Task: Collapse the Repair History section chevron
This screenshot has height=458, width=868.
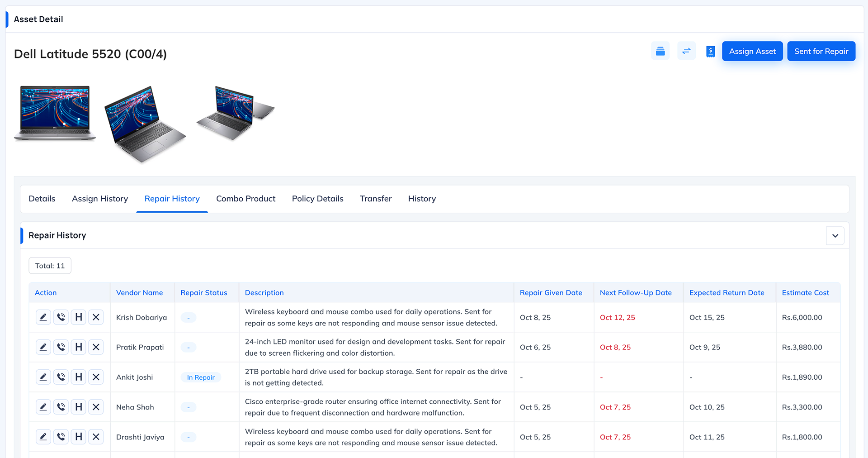Action: [835, 236]
